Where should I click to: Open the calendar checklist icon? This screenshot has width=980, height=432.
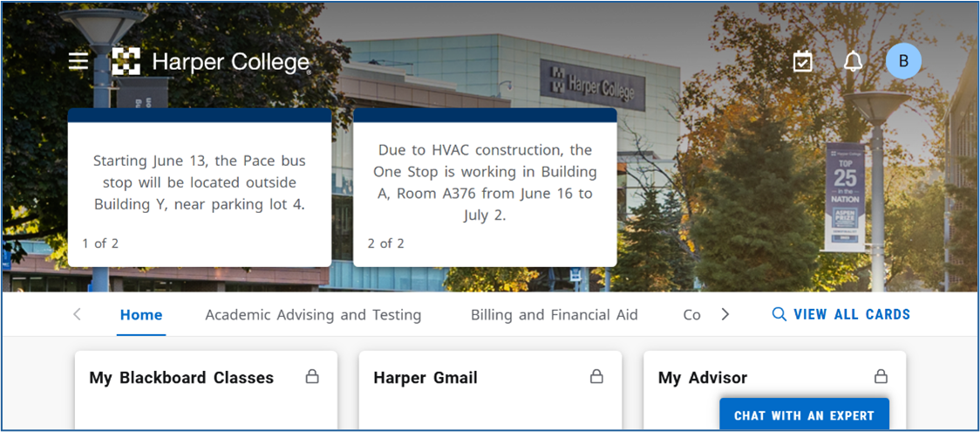point(802,61)
